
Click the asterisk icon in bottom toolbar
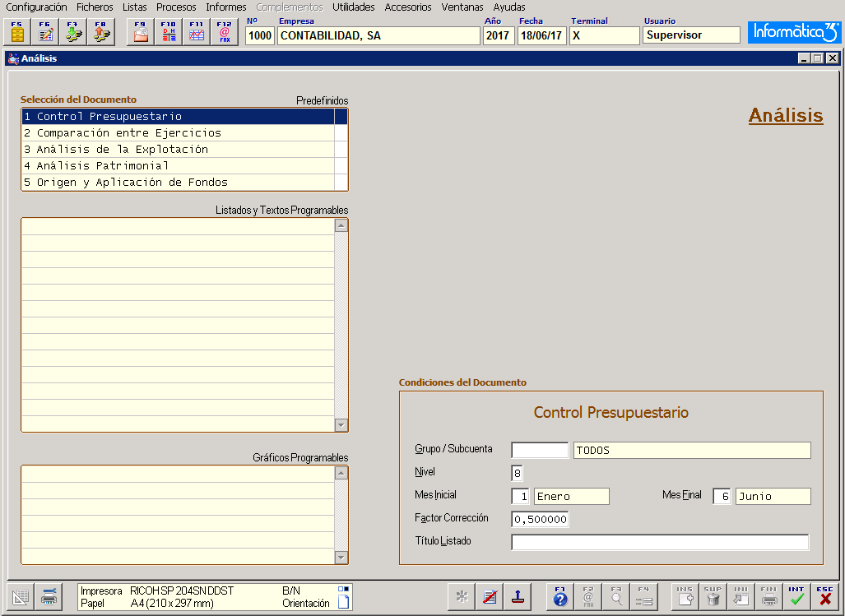[x=462, y=596]
